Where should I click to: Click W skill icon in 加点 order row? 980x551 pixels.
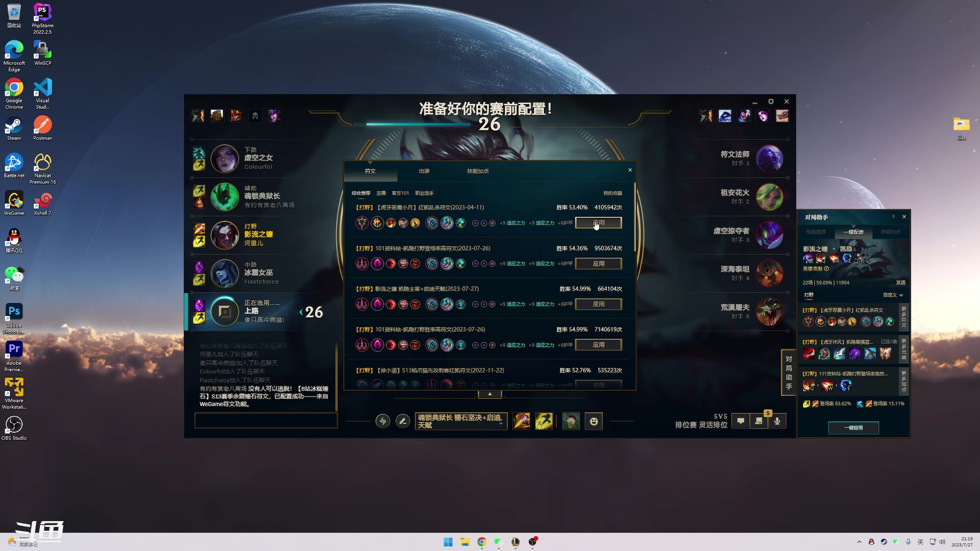[827, 386]
